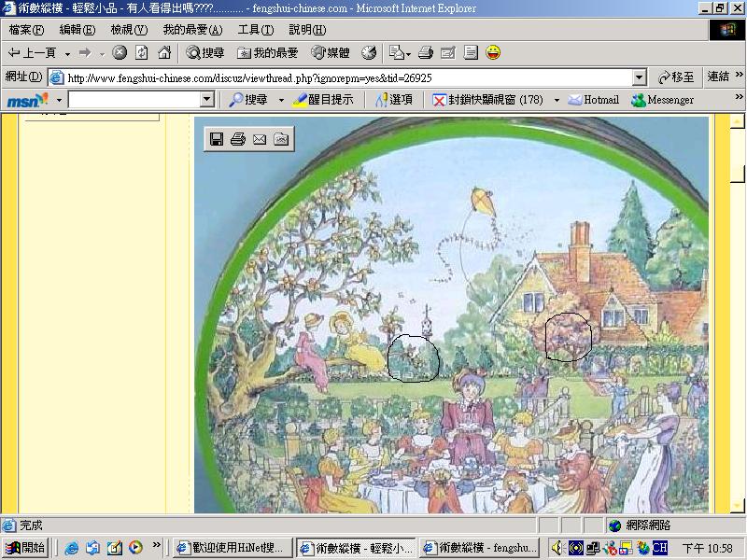Screen dimensions: 747x560
Task: Open the forward button history dropdown arrow
Action: coord(102,54)
